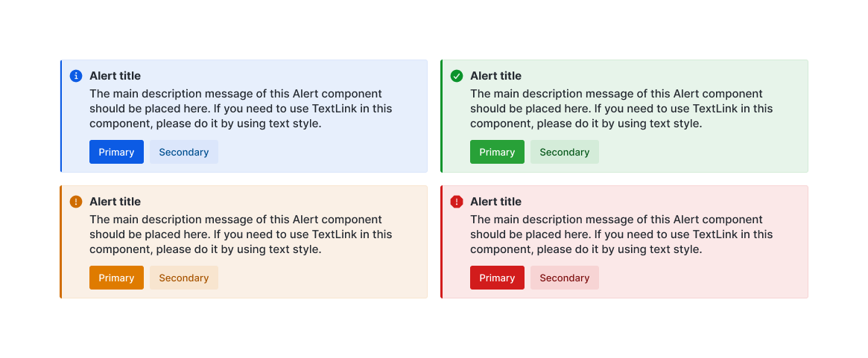Image resolution: width=868 pixels, height=358 pixels.
Task: Click the red Primary button
Action: [x=497, y=278]
